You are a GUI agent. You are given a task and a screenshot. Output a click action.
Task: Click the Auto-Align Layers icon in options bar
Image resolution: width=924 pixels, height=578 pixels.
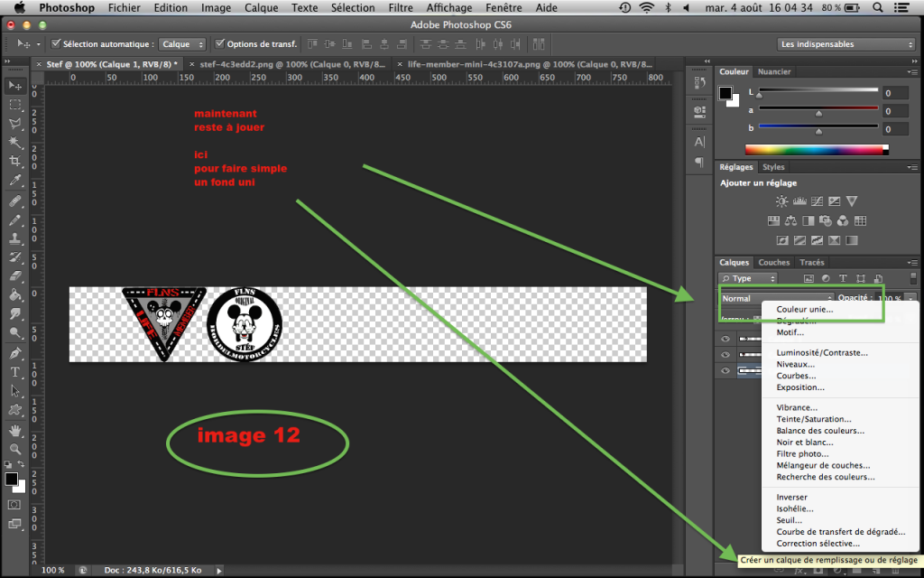539,44
